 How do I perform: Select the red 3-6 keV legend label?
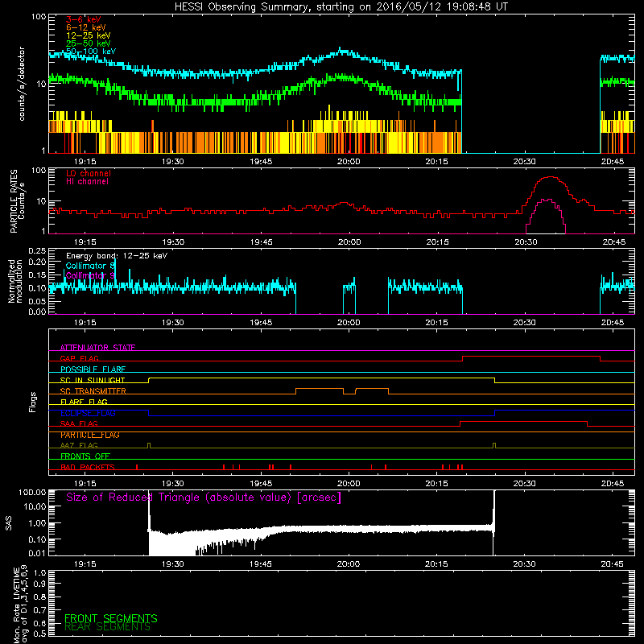coord(84,19)
